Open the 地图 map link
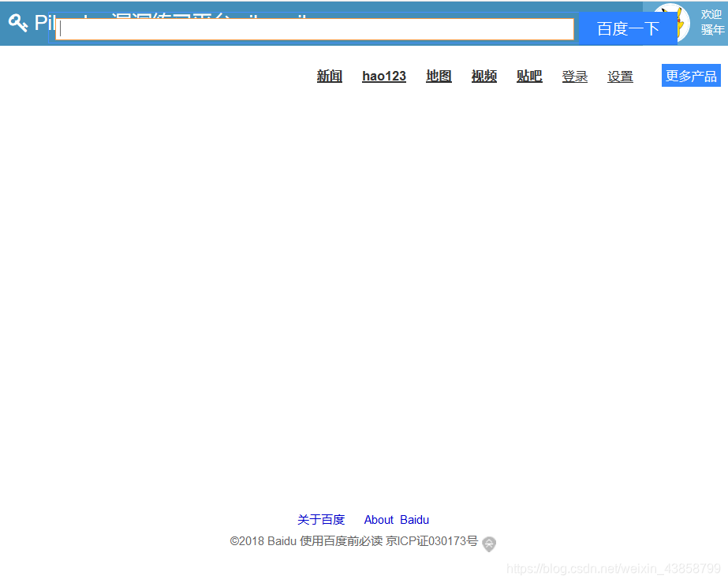This screenshot has height=583, width=728. tap(439, 77)
